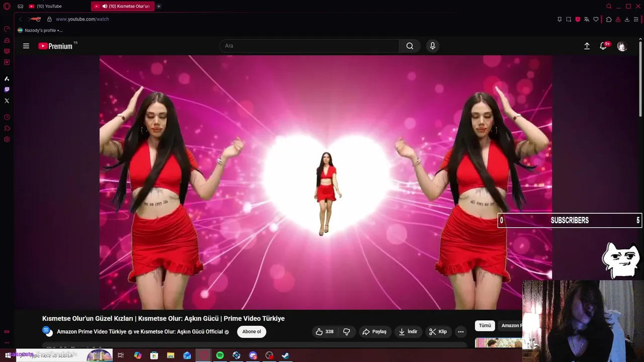The height and width of the screenshot is (362, 644).
Task: Open the YouTube account avatar menu
Action: tap(622, 46)
